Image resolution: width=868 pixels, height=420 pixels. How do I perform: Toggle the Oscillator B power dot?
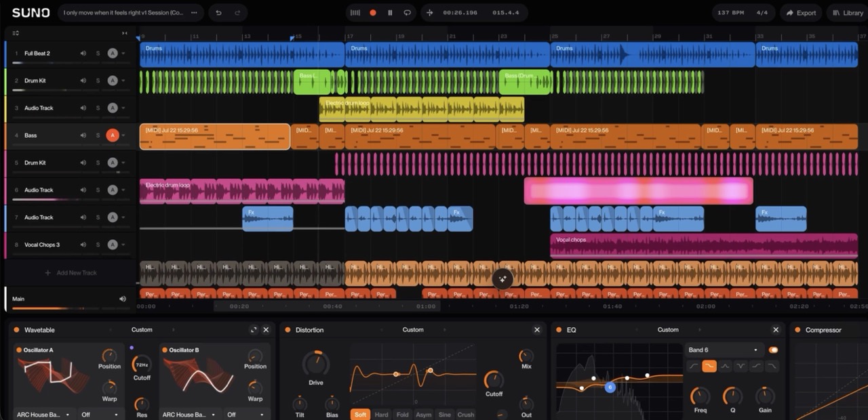coord(164,350)
